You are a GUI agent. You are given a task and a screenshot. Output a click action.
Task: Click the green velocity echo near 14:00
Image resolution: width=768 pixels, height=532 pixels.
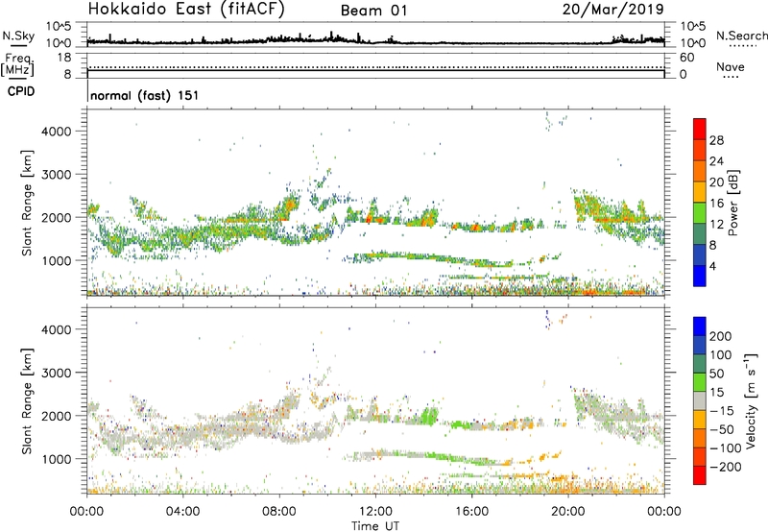pyautogui.click(x=430, y=416)
